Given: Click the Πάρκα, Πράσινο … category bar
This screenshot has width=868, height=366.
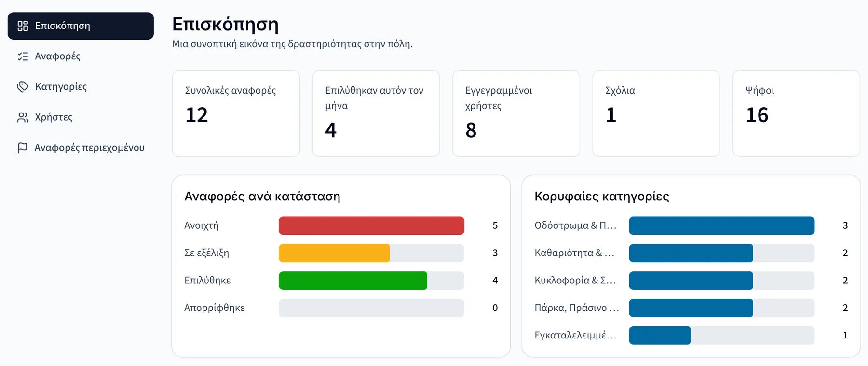Looking at the screenshot, I should point(691,309).
